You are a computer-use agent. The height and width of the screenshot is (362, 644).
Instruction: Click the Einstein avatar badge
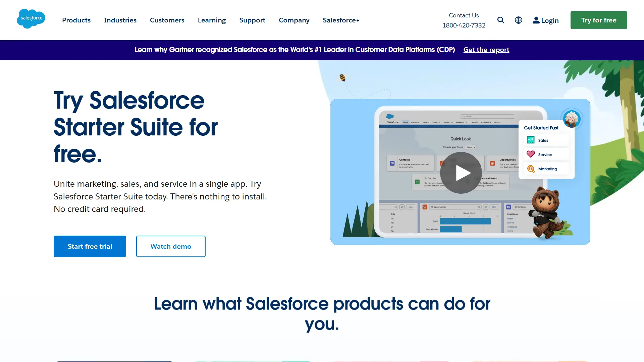(x=572, y=119)
